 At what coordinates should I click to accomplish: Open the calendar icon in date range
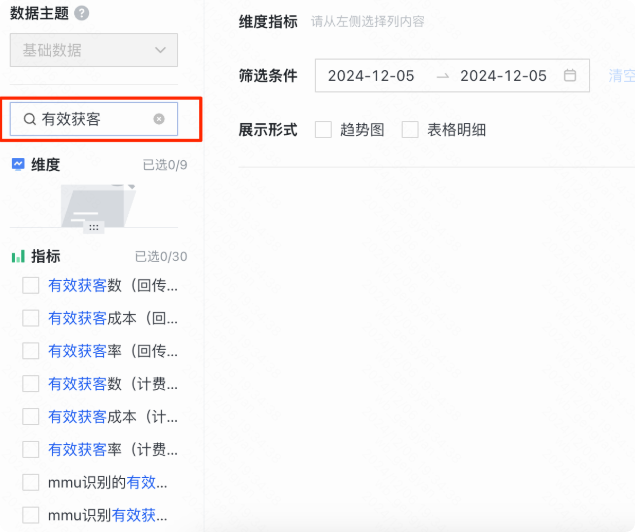pos(570,75)
